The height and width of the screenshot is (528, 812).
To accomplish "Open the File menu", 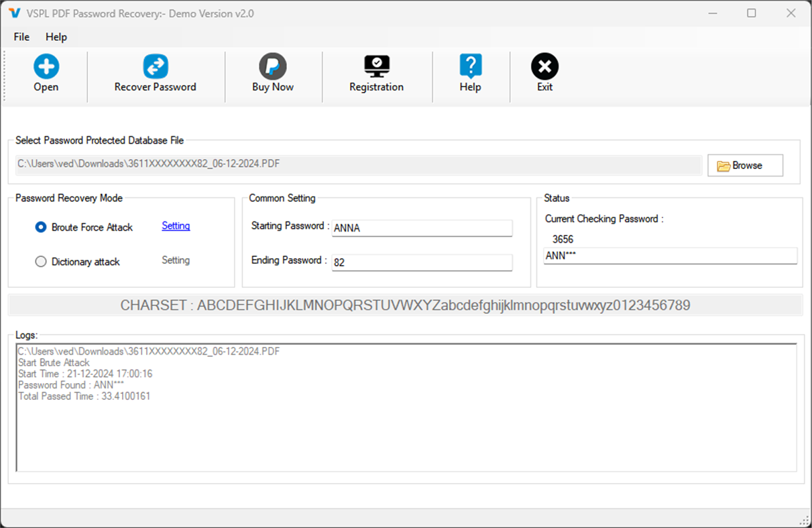I will [x=21, y=37].
